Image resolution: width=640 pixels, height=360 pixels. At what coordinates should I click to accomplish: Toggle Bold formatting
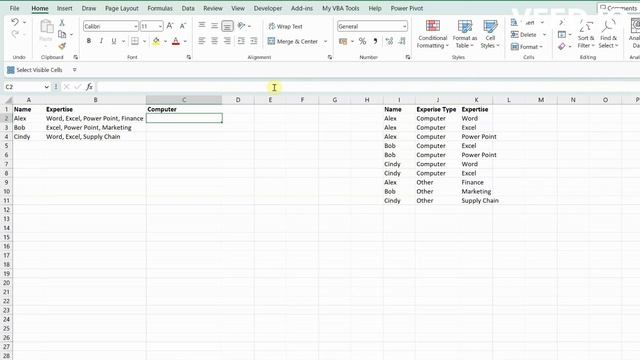tap(89, 41)
